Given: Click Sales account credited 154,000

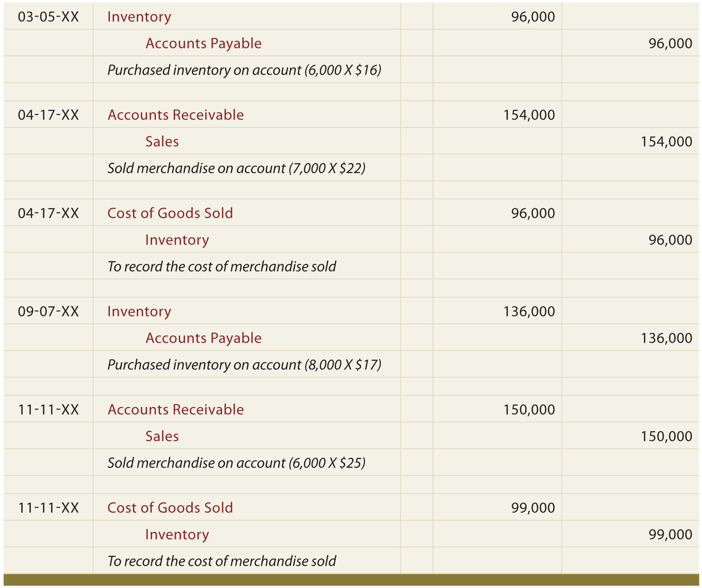Looking at the screenshot, I should [x=162, y=142].
